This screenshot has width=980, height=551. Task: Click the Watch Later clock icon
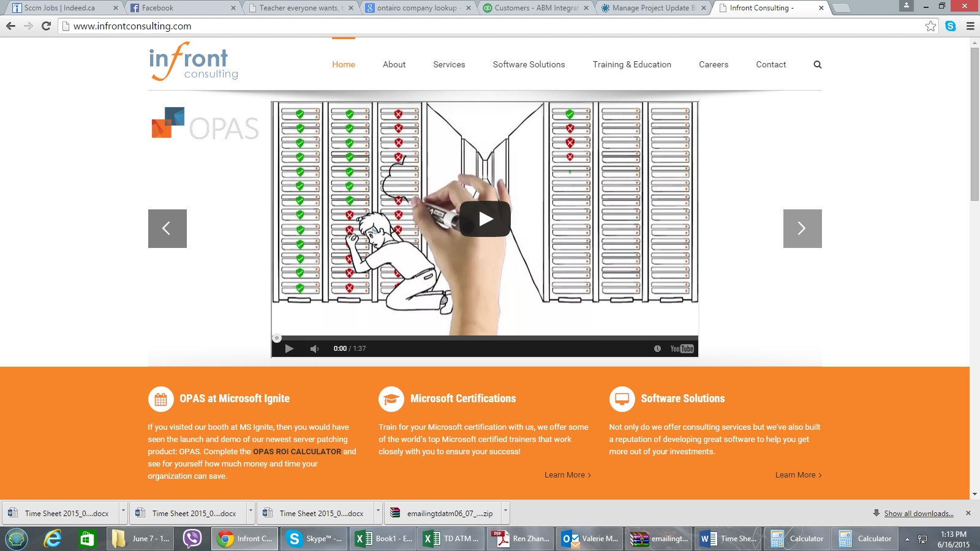click(x=657, y=348)
